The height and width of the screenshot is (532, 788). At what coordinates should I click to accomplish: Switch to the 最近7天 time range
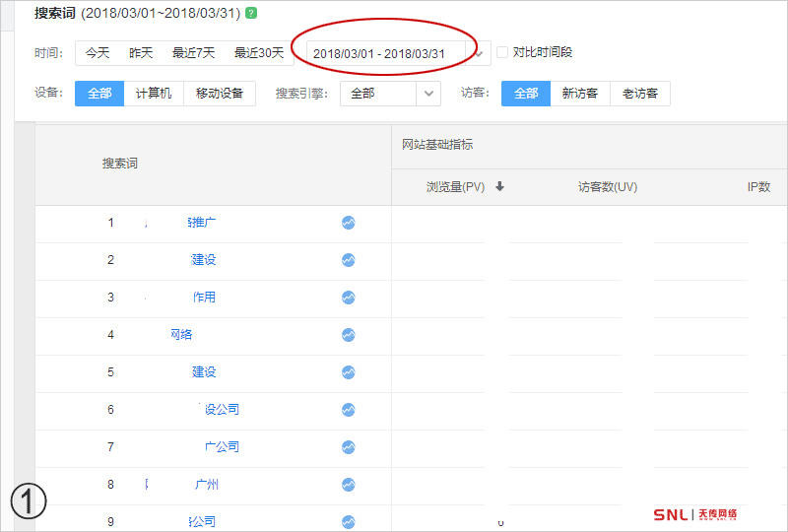(193, 53)
